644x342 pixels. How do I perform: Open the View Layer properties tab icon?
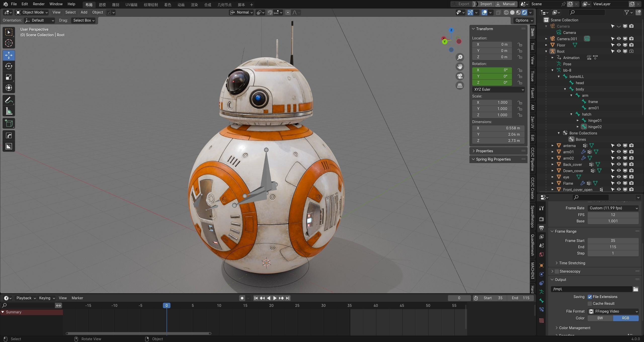542,237
